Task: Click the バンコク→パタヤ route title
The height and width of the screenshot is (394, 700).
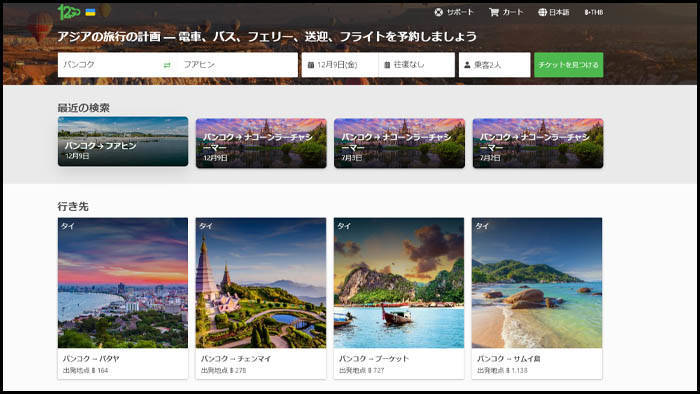Action: tap(91, 358)
